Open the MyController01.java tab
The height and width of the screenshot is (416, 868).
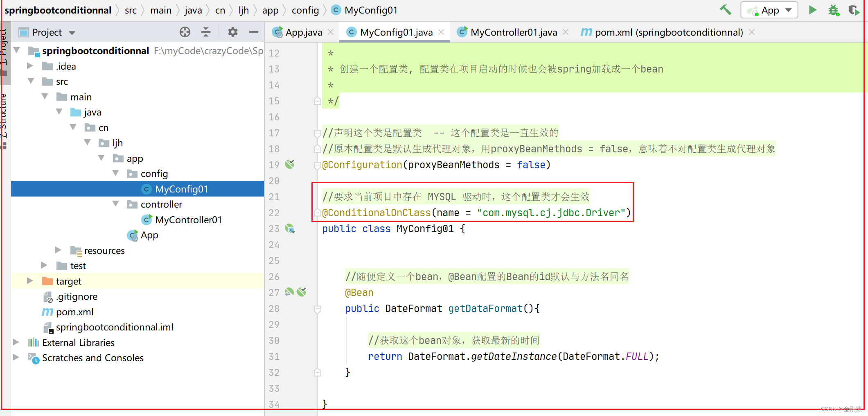(514, 32)
